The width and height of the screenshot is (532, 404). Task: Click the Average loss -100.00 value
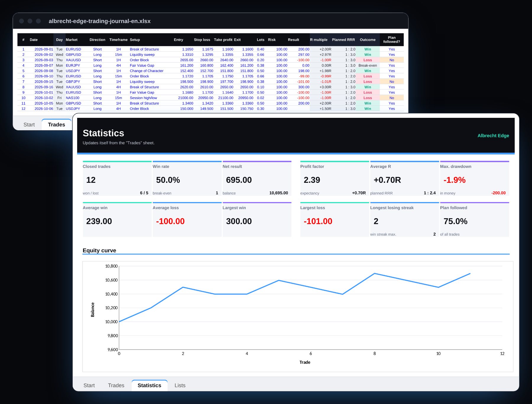[x=170, y=221]
